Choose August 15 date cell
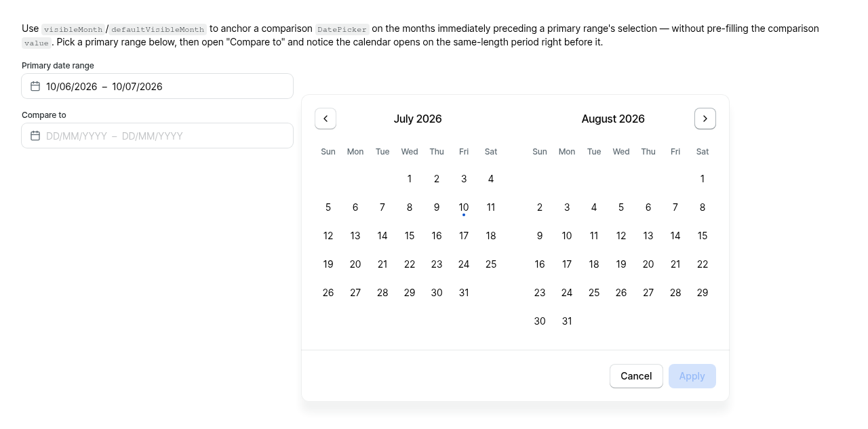Viewport: 868px width, 429px height. coord(703,236)
